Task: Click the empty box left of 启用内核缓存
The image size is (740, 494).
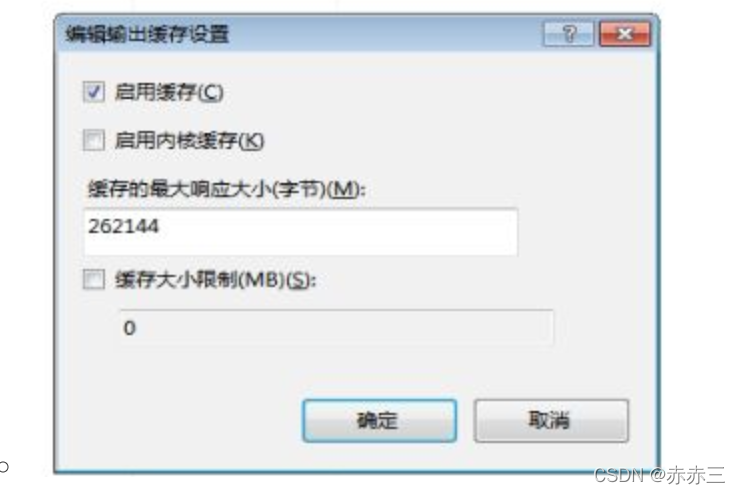Action: (93, 140)
